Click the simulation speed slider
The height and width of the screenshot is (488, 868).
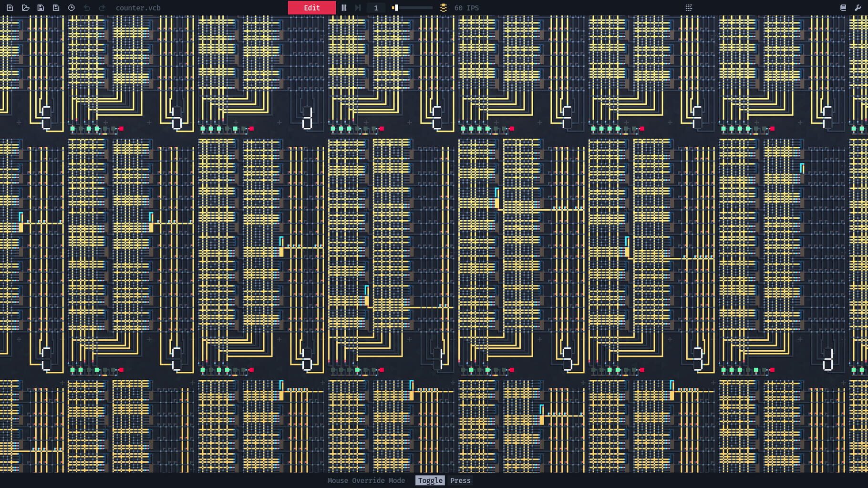[x=412, y=8]
